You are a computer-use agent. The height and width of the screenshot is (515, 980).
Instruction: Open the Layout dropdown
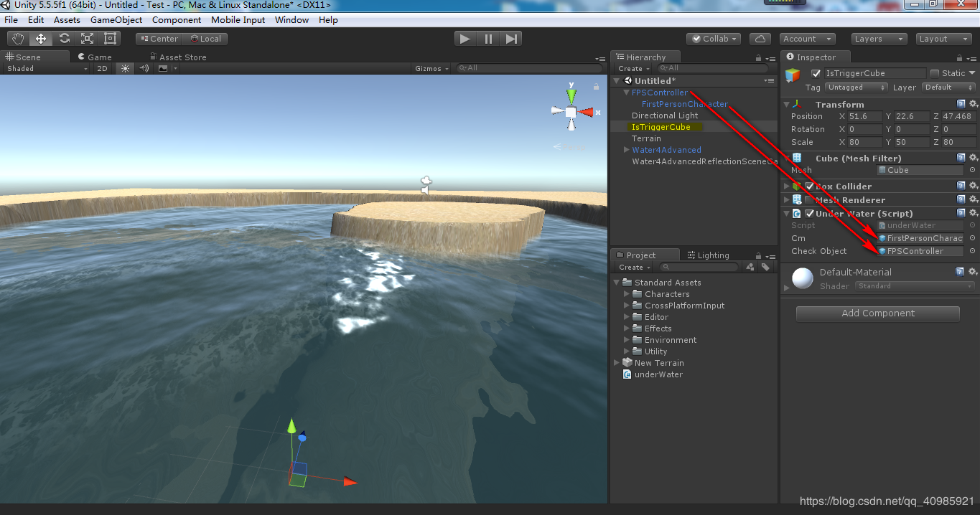943,39
